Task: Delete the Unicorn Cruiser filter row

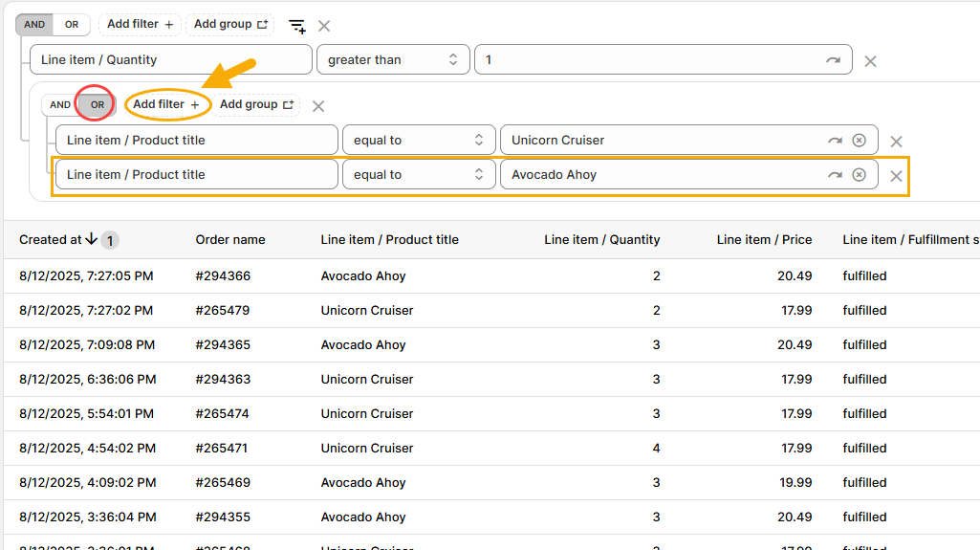Action: tap(896, 142)
